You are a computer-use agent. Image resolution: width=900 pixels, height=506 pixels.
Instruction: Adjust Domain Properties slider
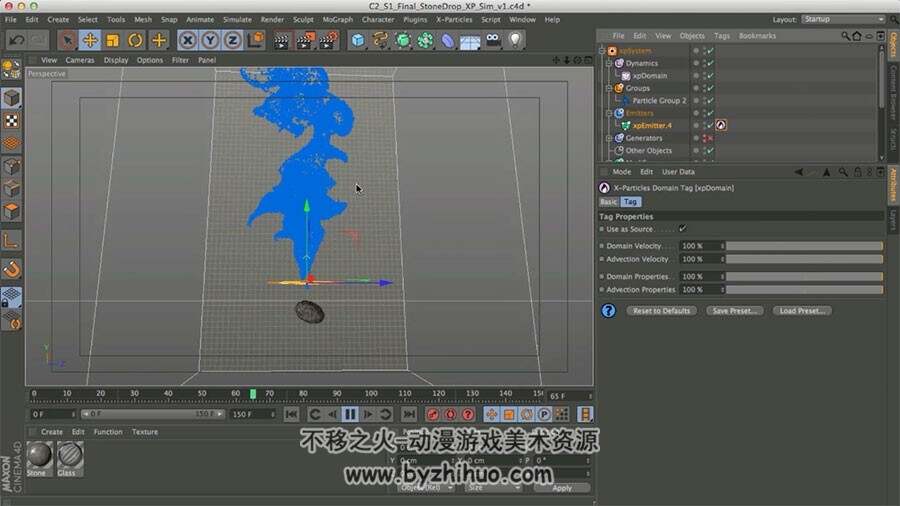tap(804, 277)
